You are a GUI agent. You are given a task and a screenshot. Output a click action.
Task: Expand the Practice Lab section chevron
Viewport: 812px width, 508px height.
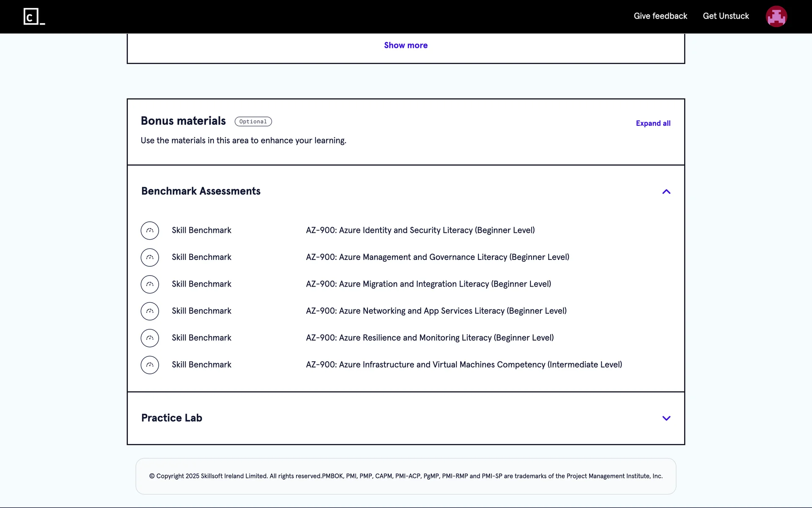[x=666, y=418]
